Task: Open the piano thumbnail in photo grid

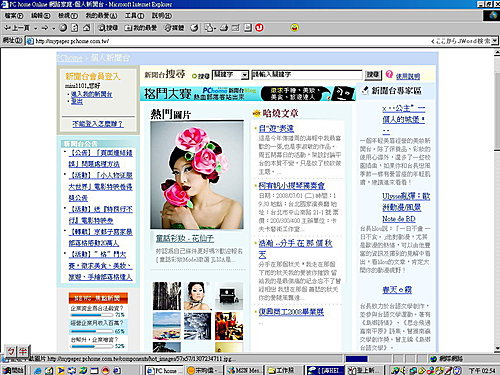Action: coord(229,296)
